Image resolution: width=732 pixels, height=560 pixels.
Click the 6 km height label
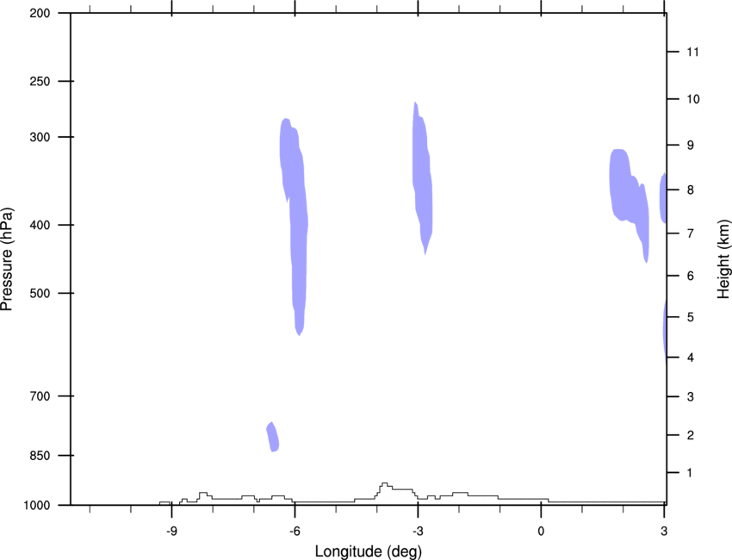(690, 276)
